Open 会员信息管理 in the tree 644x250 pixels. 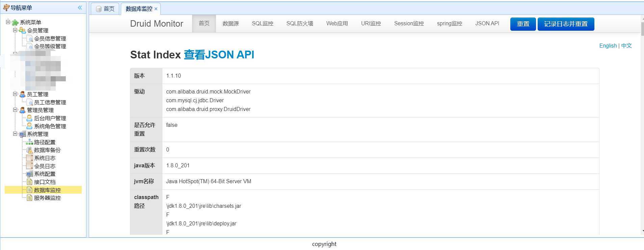pyautogui.click(x=50, y=38)
